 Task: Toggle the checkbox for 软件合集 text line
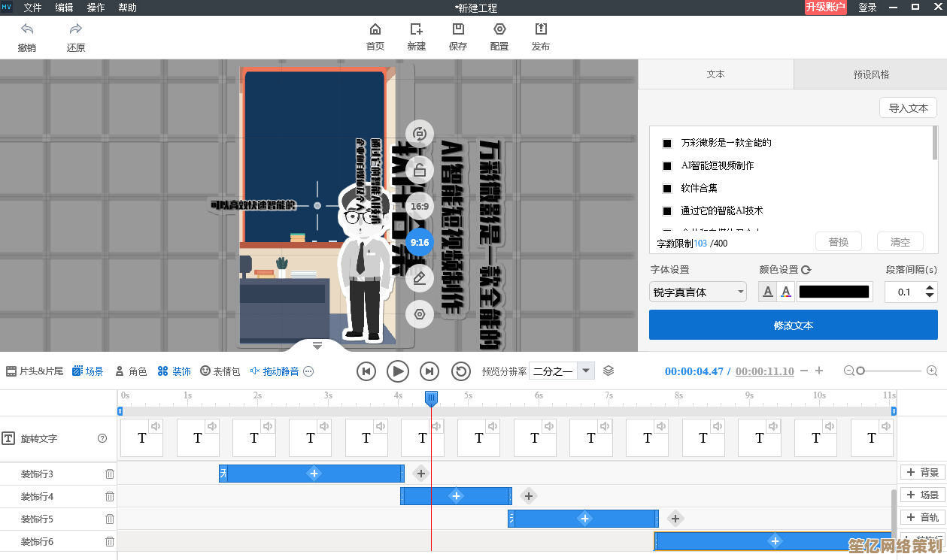[667, 189]
